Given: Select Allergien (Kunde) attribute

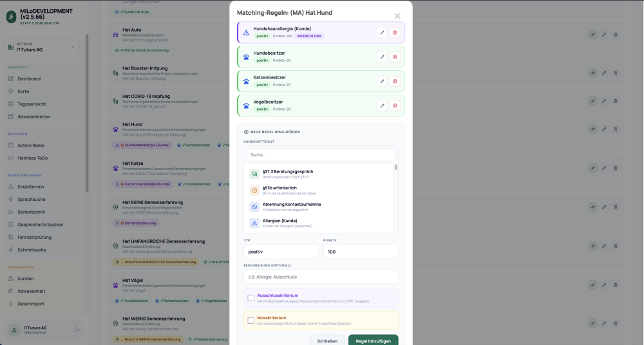Looking at the screenshot, I should tap(320, 223).
